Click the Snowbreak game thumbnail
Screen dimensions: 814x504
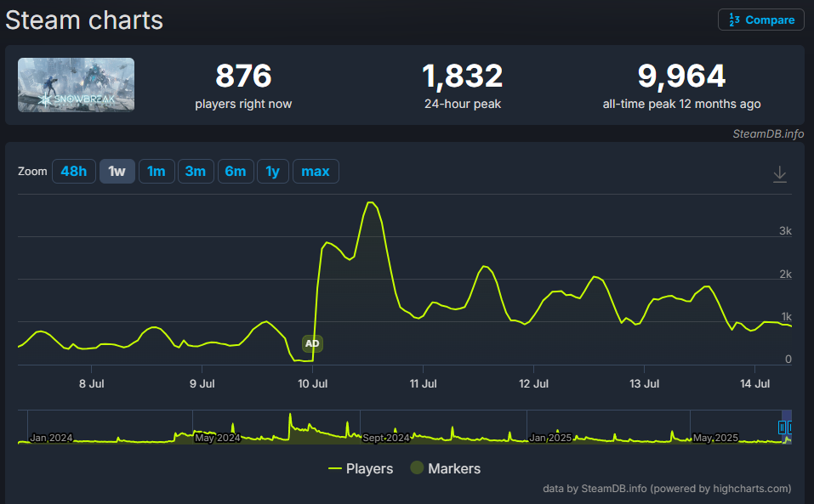click(77, 84)
